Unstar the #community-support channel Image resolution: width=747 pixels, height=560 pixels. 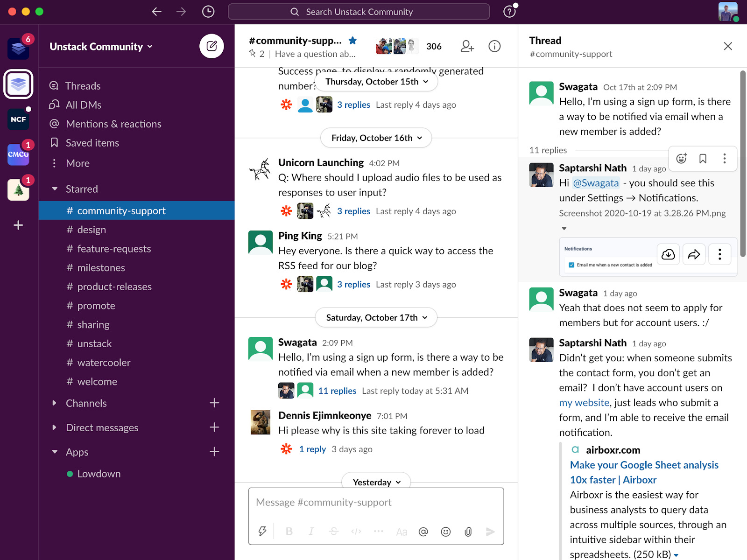click(x=353, y=40)
